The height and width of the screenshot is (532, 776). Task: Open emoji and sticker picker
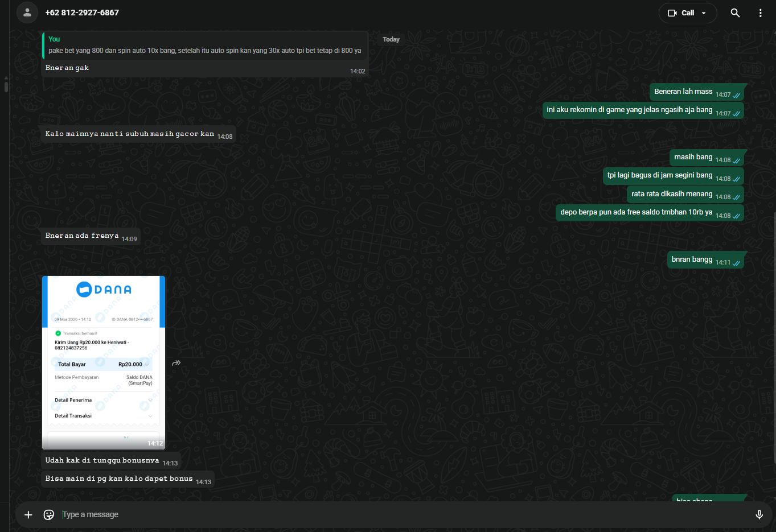tap(49, 515)
